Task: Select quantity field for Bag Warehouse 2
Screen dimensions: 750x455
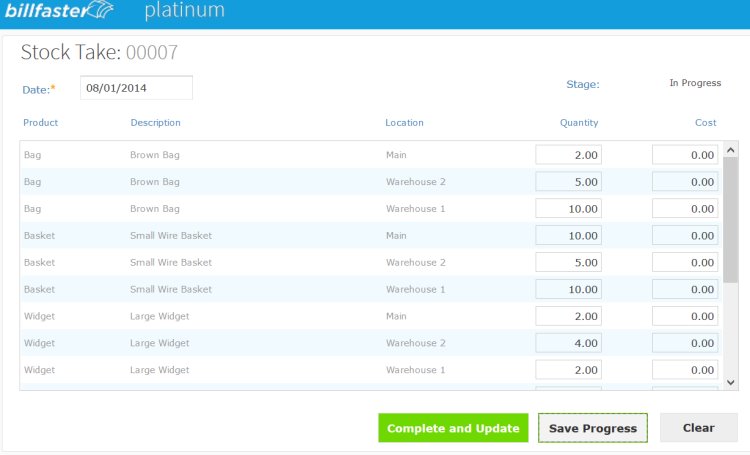Action: click(568, 182)
